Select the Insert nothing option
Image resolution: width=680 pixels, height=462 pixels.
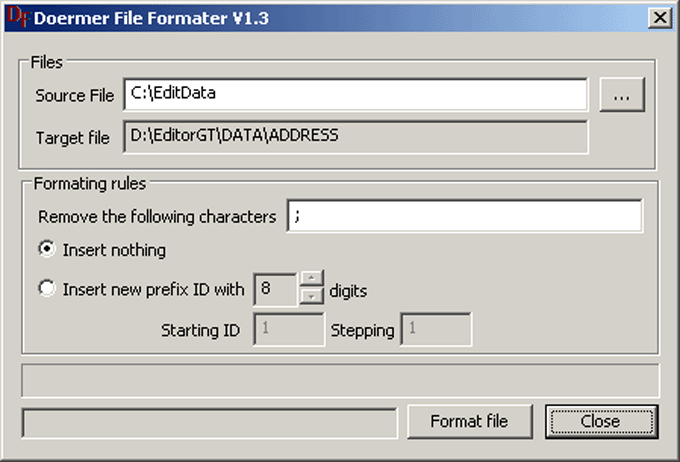[46, 250]
